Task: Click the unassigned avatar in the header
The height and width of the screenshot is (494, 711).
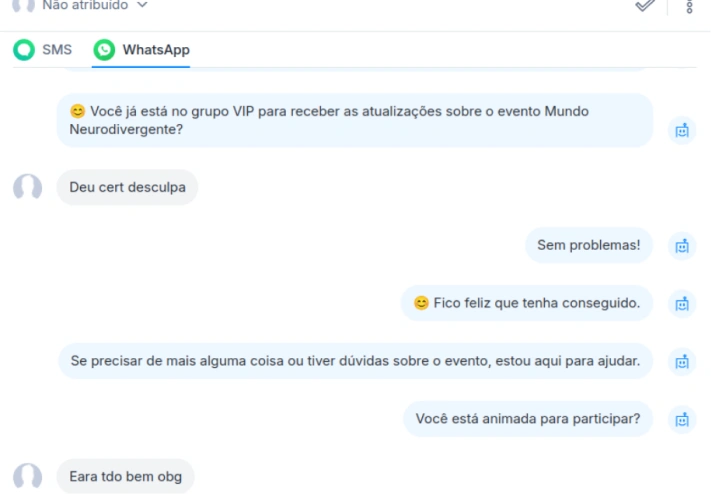Action: [x=24, y=5]
